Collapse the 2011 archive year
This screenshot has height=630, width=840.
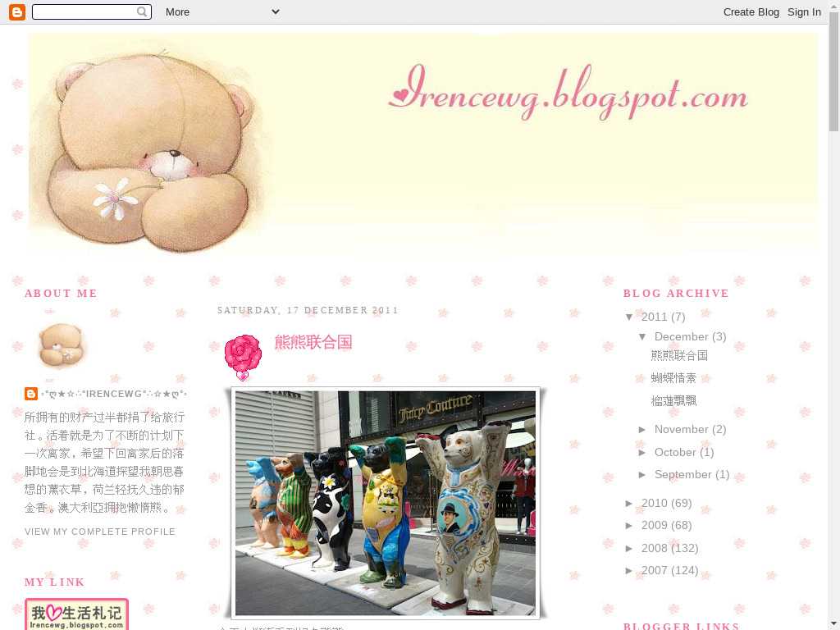pyautogui.click(x=629, y=317)
